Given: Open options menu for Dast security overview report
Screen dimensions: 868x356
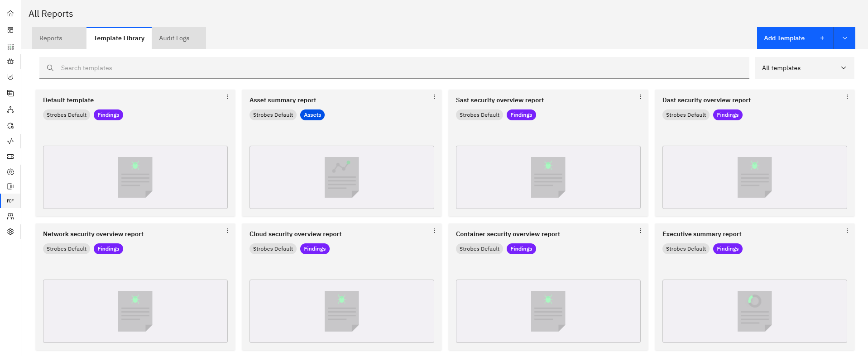Looking at the screenshot, I should 847,97.
